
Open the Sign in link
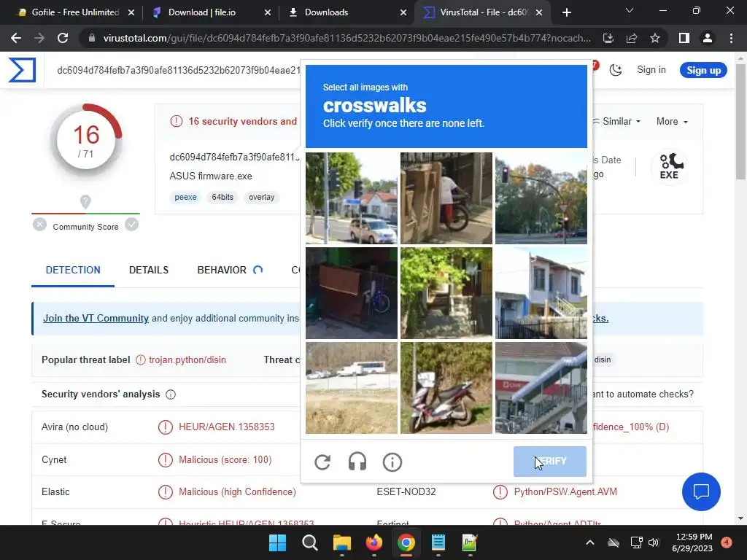tap(651, 70)
